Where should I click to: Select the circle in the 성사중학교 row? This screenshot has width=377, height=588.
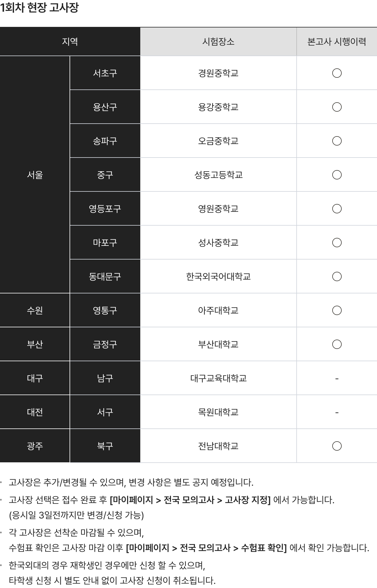[x=337, y=243]
